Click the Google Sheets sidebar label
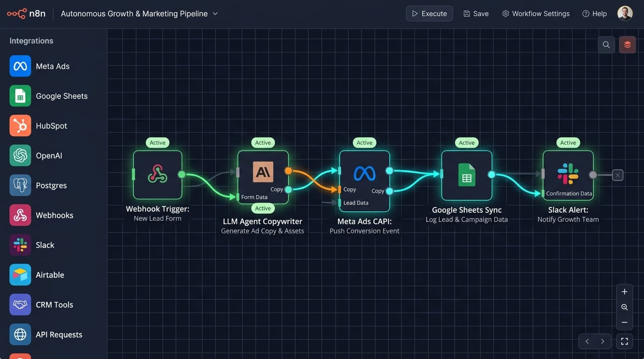 [62, 96]
